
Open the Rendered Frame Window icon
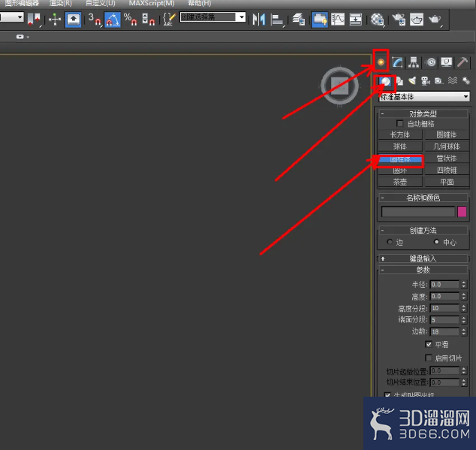click(417, 19)
